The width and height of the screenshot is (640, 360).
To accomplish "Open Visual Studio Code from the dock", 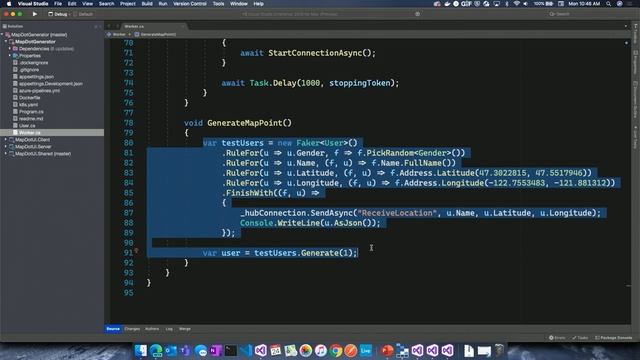I will coord(246,350).
